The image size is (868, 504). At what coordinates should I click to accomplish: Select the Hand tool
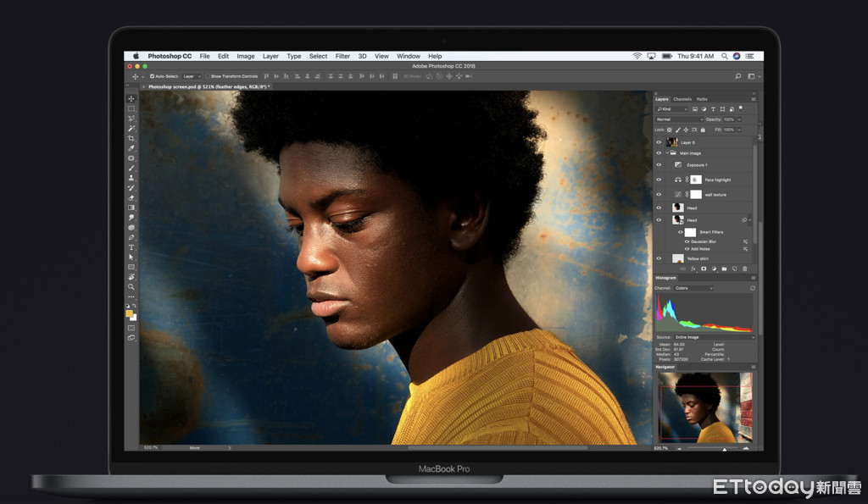click(x=131, y=277)
